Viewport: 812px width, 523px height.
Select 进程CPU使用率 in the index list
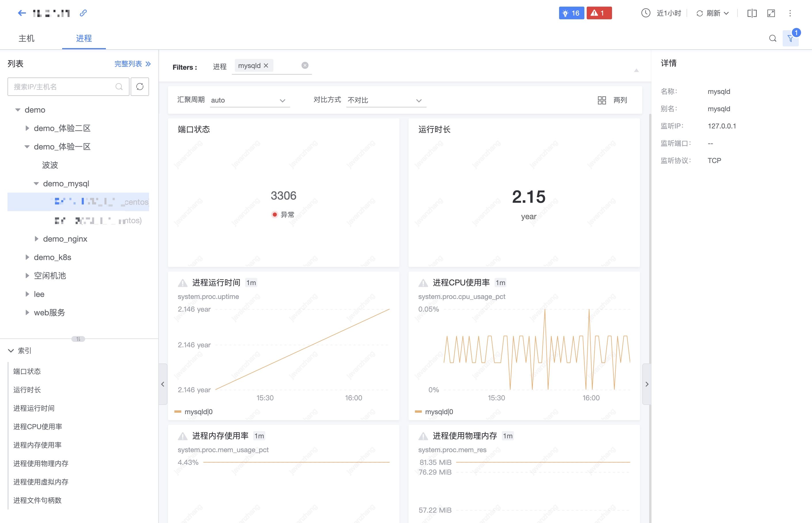pos(38,427)
